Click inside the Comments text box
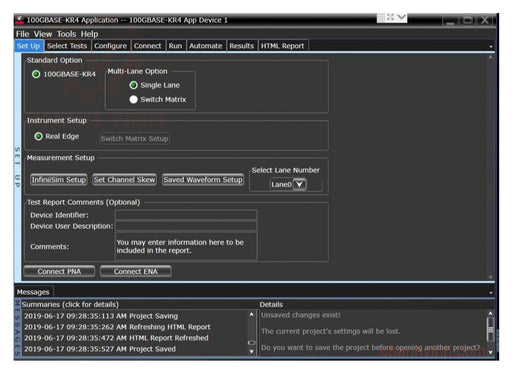512x374 pixels. click(x=186, y=246)
